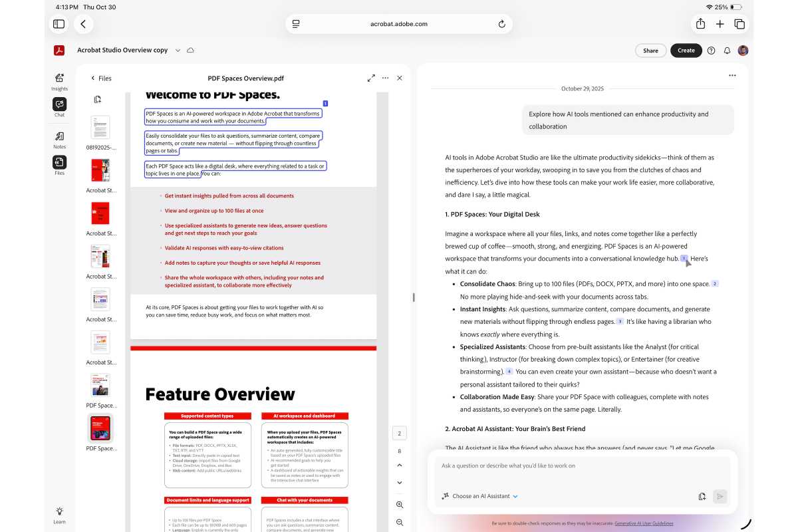
Task: Select the Files panel icon
Action: [x=59, y=163]
